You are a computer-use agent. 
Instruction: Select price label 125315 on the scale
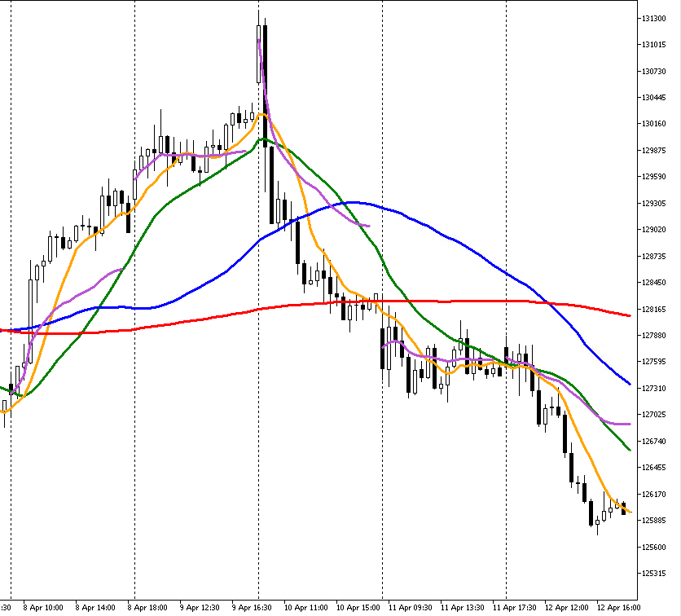coord(653,574)
